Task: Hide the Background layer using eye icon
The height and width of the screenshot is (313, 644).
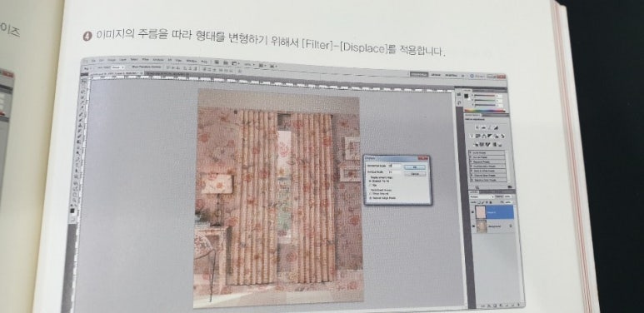Action: (x=473, y=226)
